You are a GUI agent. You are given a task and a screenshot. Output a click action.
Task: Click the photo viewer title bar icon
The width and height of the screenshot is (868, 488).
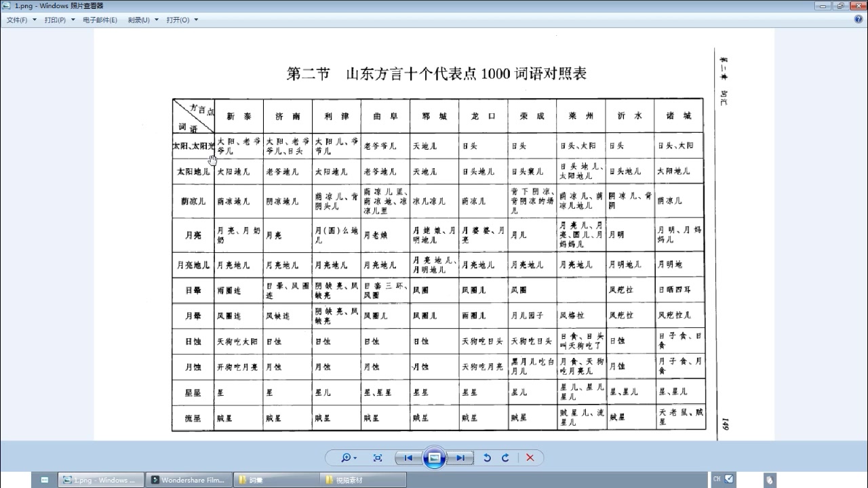tap(7, 5)
